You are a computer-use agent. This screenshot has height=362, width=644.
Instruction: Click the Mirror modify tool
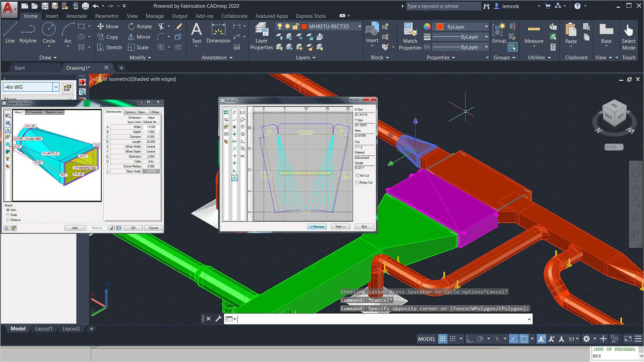click(140, 37)
